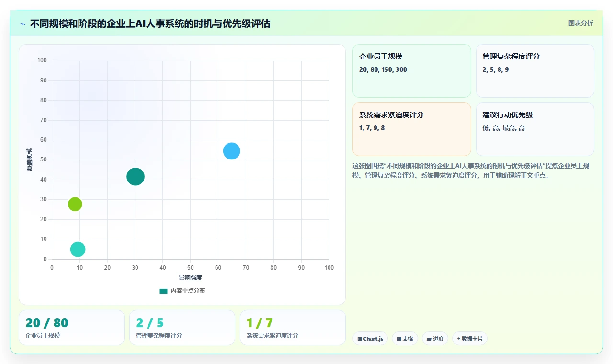Click the 内容重点分布 legend text

coord(188,291)
